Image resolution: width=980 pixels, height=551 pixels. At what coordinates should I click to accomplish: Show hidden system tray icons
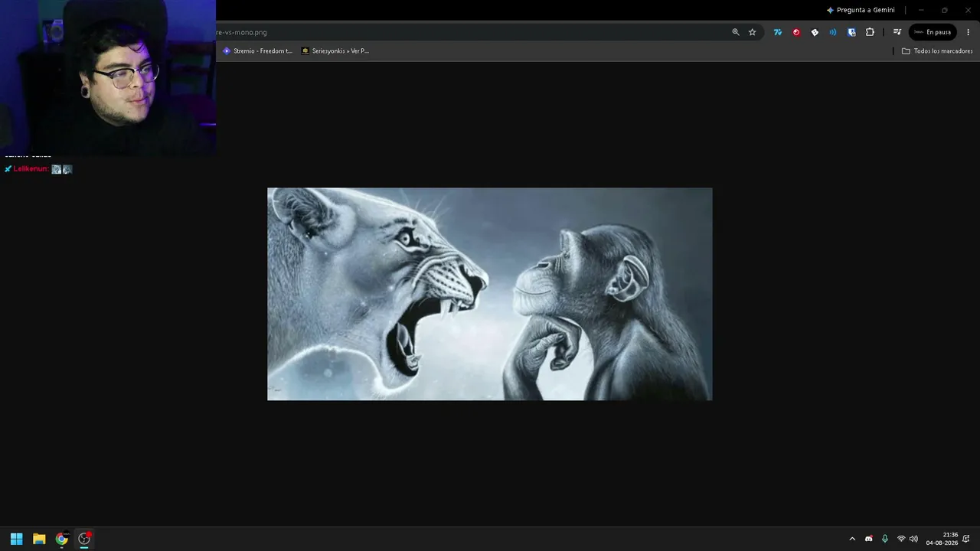pyautogui.click(x=852, y=539)
